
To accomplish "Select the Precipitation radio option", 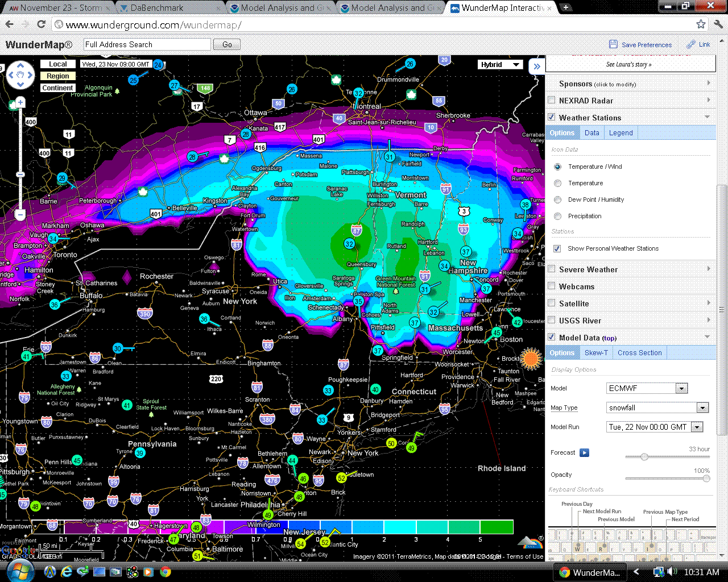I will [557, 216].
